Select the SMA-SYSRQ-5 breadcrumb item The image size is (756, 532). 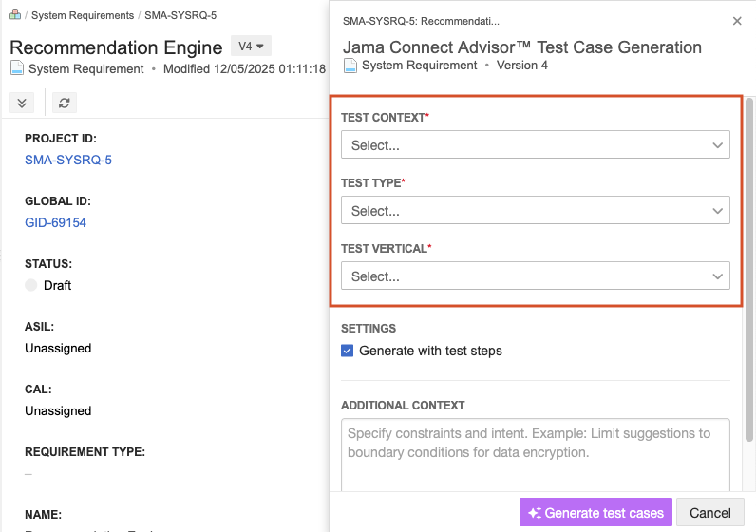tap(180, 15)
